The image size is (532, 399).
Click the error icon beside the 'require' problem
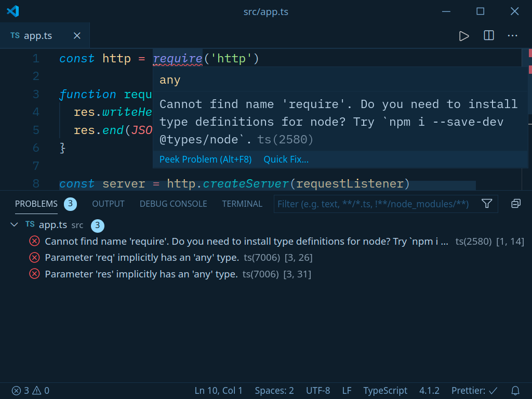coord(34,241)
